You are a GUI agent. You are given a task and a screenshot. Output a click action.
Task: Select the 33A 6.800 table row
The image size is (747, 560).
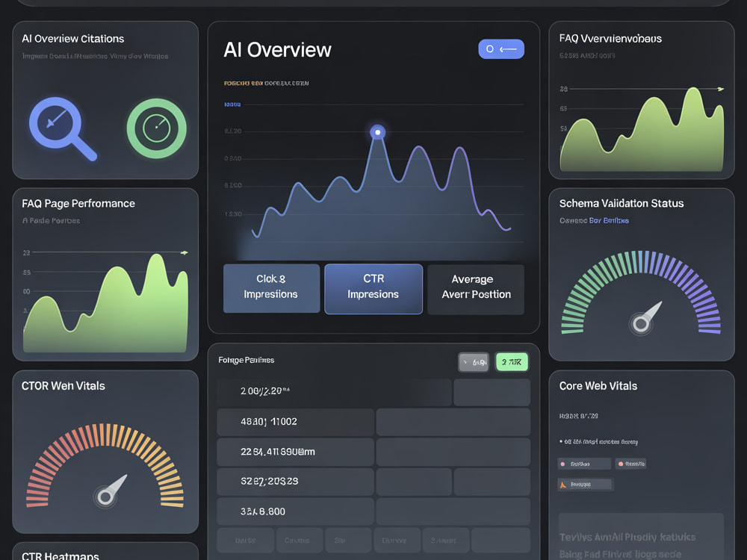tap(373, 511)
